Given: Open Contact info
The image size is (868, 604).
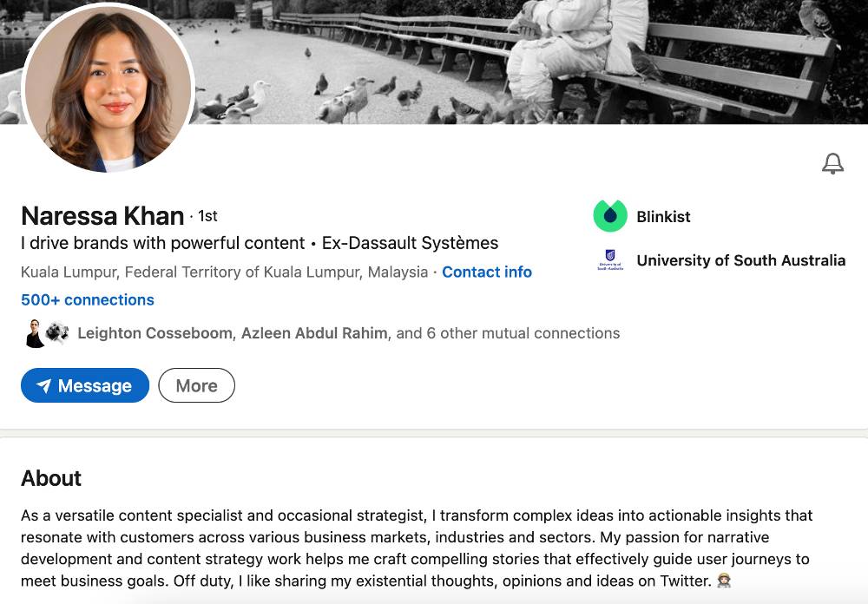Looking at the screenshot, I should click(x=487, y=272).
